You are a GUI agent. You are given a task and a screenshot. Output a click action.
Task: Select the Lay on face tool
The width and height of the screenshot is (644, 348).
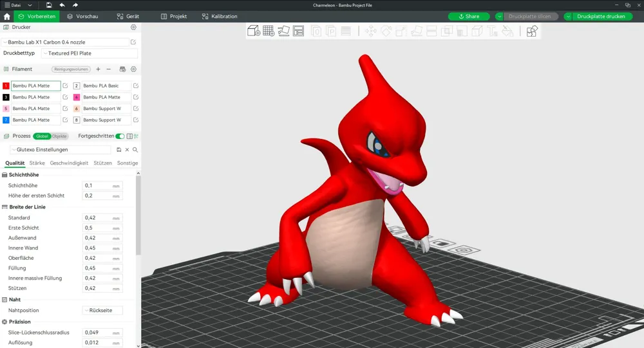[417, 31]
